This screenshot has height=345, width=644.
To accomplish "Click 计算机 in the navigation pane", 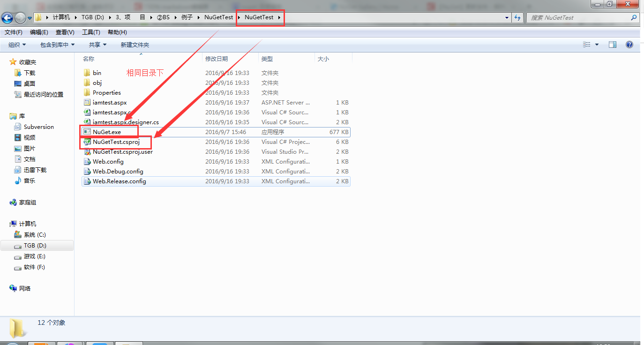I will coord(28,224).
